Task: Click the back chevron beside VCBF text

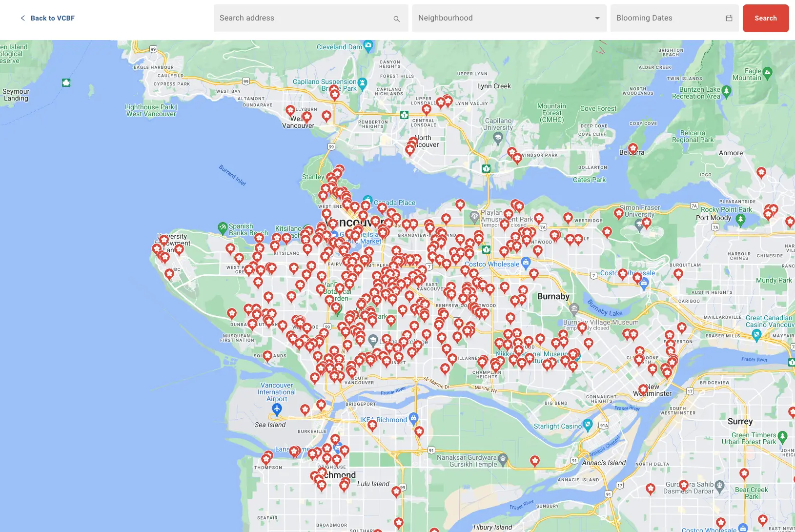Action: point(22,18)
